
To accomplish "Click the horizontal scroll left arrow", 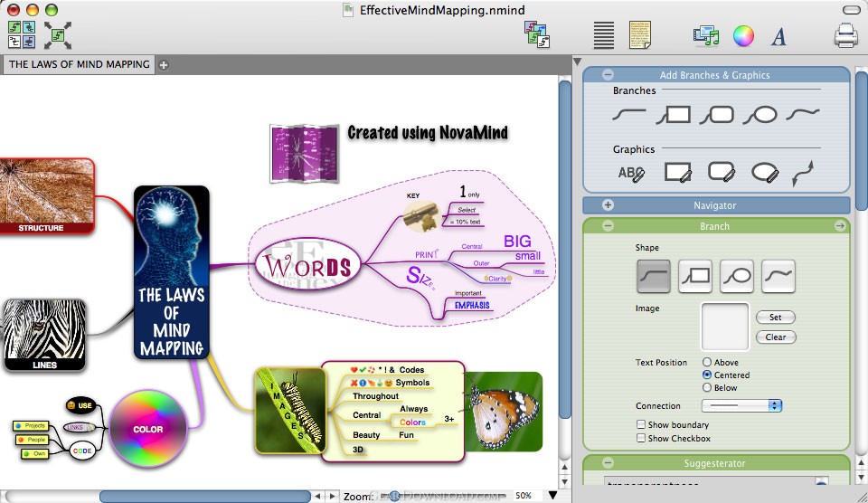I will coord(317,496).
